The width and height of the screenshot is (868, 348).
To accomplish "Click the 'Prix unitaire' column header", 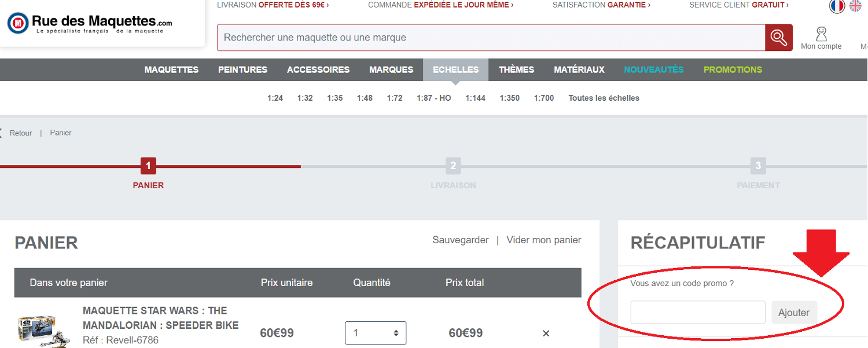I will [x=287, y=283].
